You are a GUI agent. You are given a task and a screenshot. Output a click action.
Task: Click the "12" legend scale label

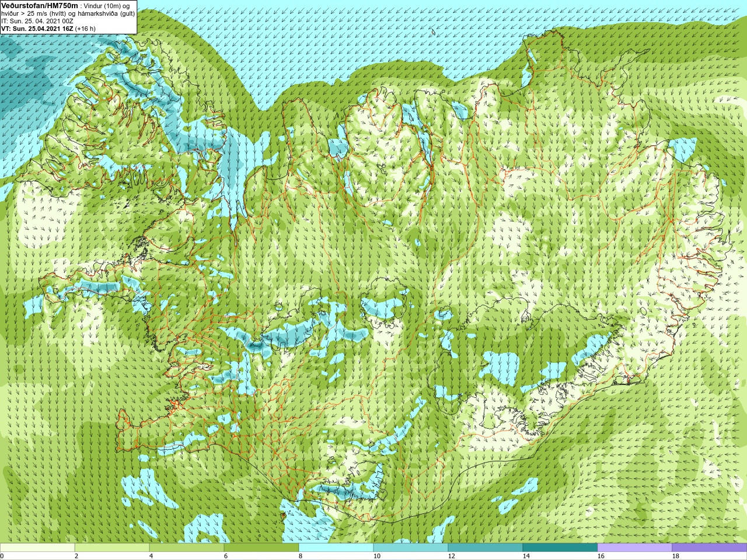click(451, 556)
